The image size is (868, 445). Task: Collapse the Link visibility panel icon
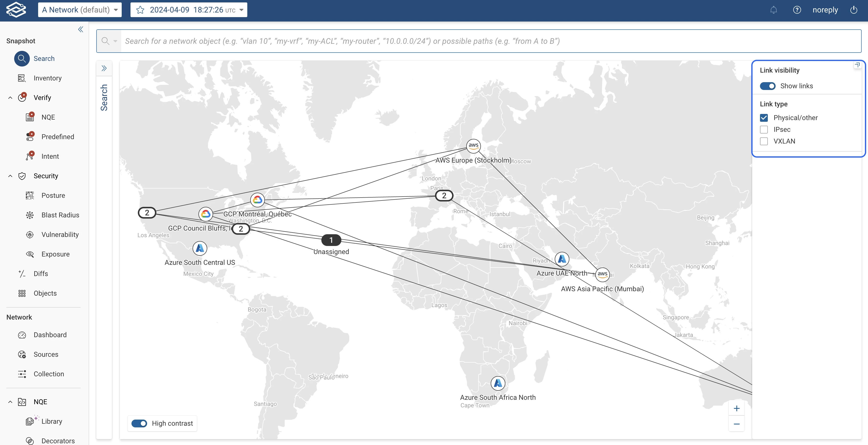(857, 65)
